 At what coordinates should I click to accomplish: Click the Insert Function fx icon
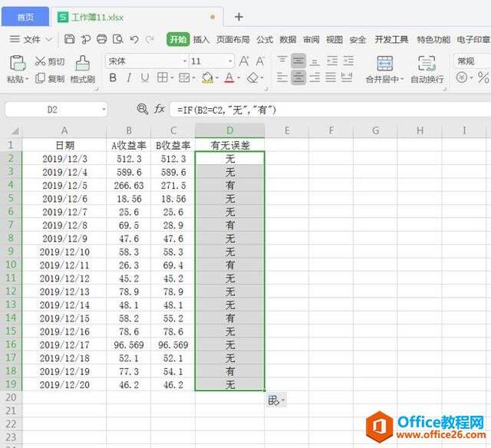pos(160,109)
